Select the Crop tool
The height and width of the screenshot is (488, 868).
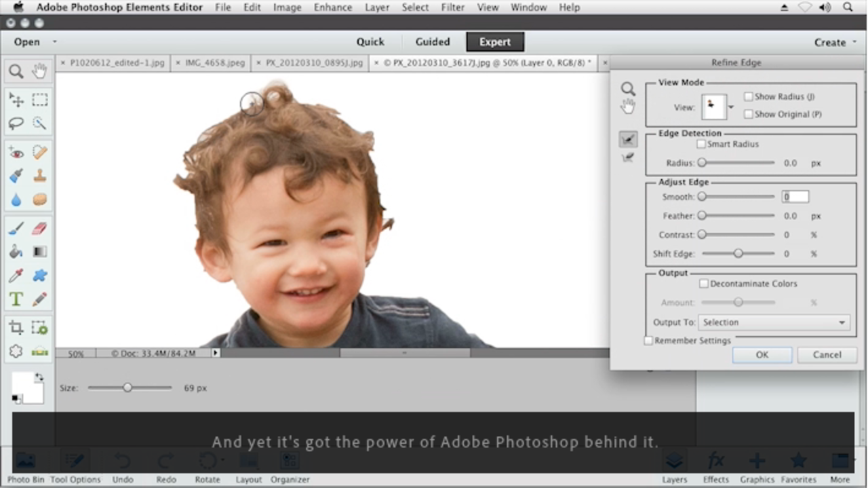coord(16,327)
